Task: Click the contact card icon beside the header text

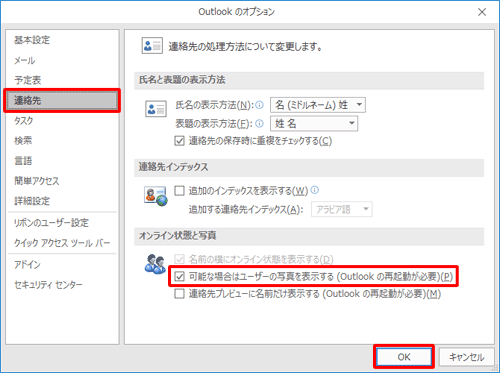Action: (x=152, y=46)
